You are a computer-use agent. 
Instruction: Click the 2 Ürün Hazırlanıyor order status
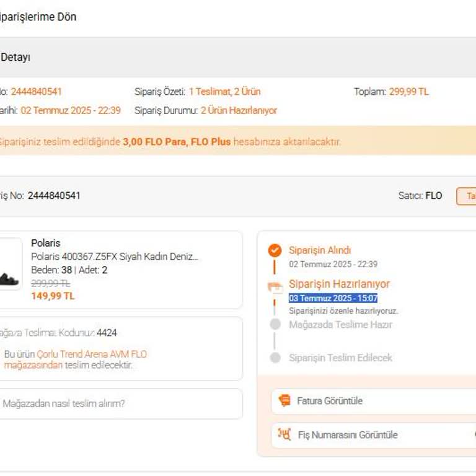(x=239, y=110)
